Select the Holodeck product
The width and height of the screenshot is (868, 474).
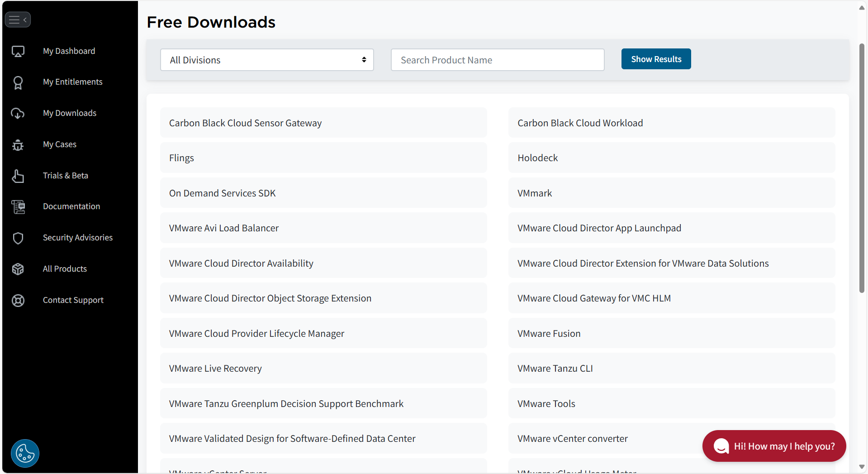(672, 158)
